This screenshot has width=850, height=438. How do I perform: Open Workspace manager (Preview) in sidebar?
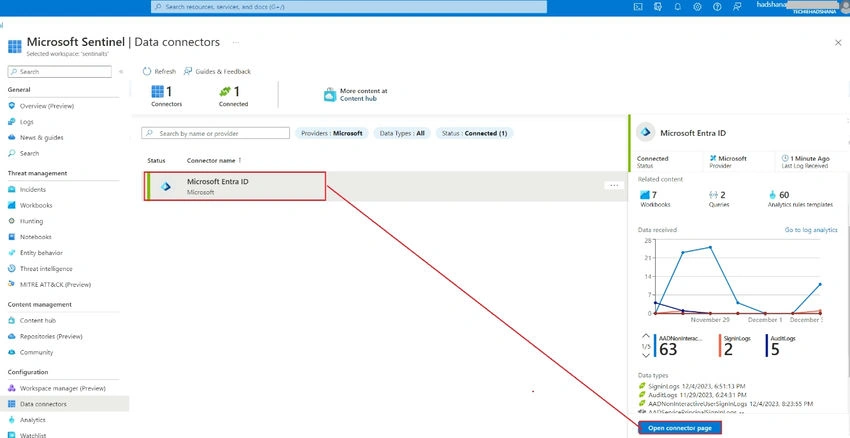[62, 389]
